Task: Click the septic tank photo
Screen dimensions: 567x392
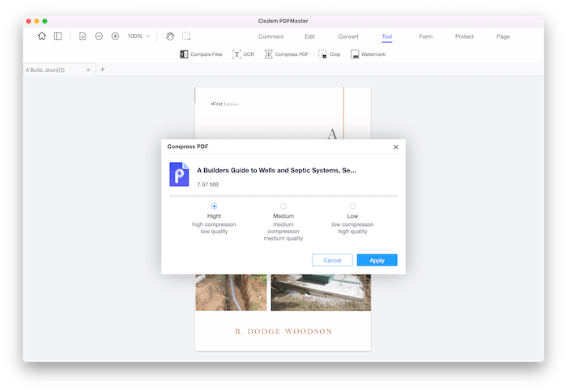Action: 321,292
